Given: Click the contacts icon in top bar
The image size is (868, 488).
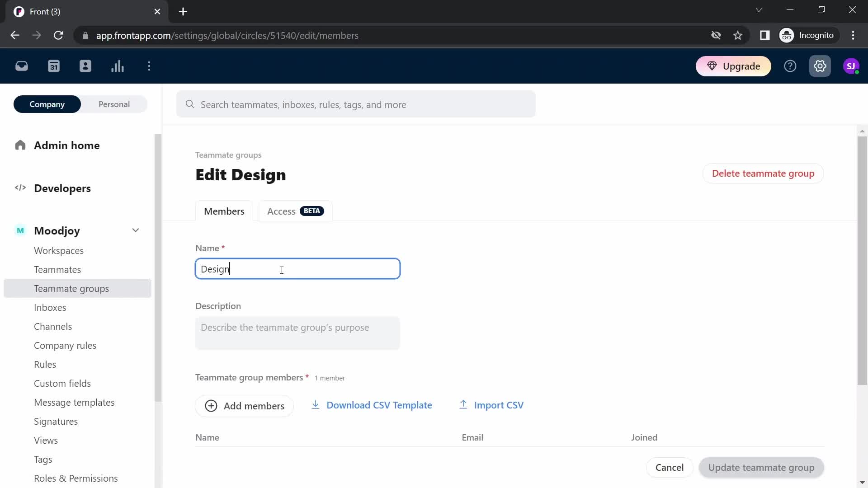Looking at the screenshot, I should 85,66.
